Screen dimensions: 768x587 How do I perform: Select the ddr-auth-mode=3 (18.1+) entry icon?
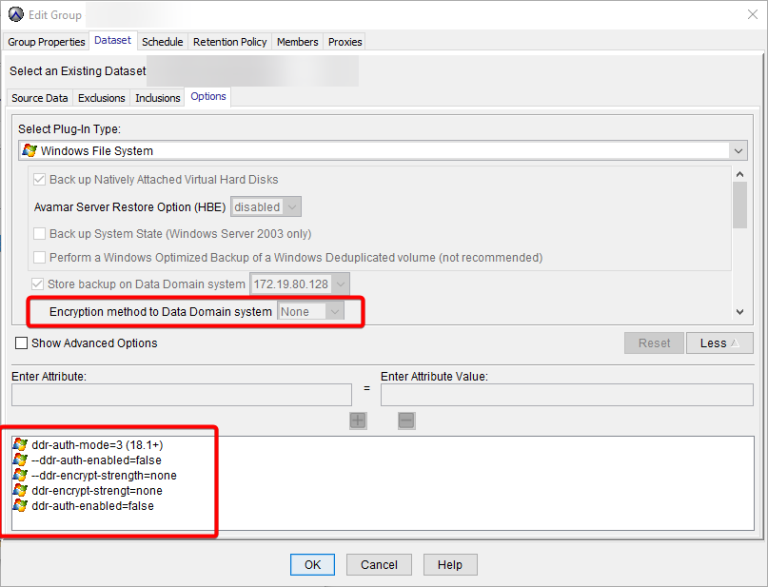click(20, 443)
